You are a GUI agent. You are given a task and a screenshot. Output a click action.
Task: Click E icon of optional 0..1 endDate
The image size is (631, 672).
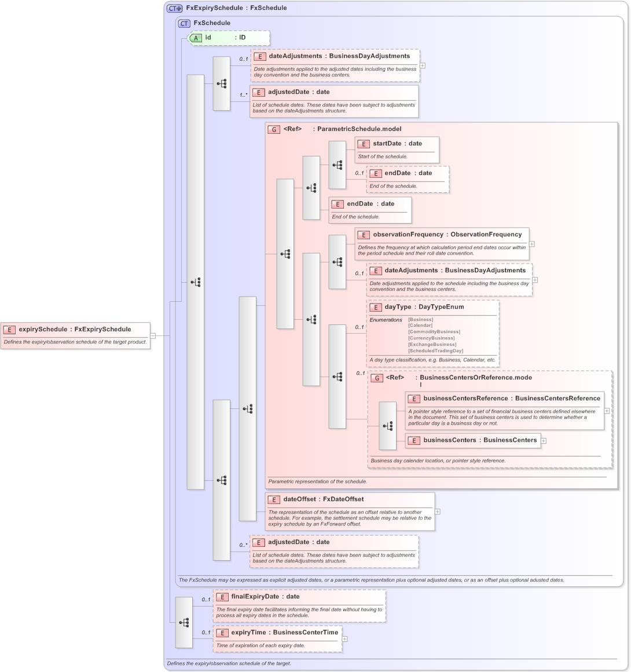point(375,174)
